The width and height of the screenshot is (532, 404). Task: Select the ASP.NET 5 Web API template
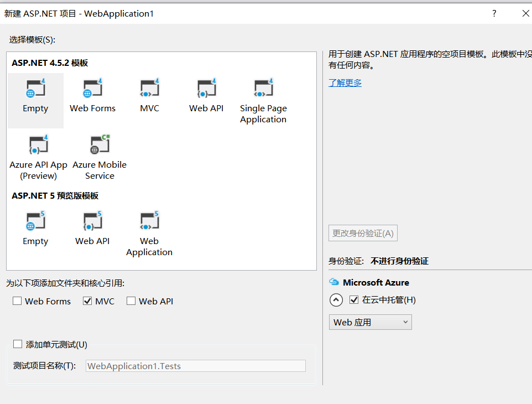coord(92,222)
